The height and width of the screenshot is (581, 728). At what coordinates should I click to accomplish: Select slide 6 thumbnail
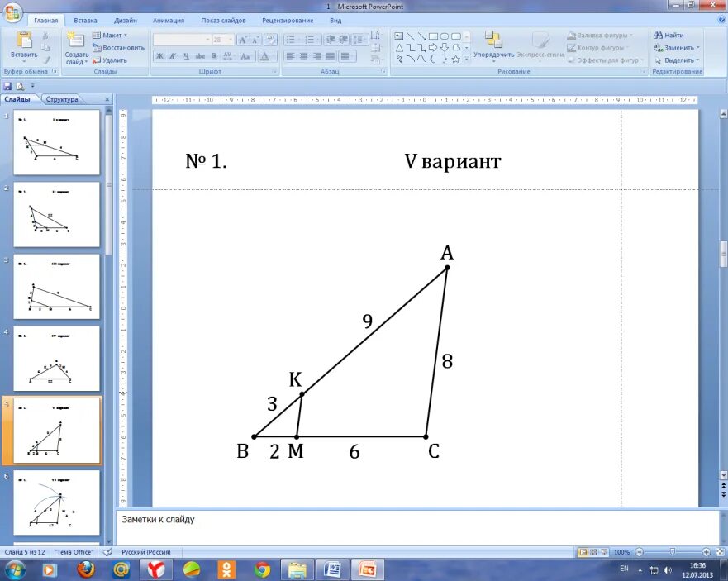(x=57, y=502)
